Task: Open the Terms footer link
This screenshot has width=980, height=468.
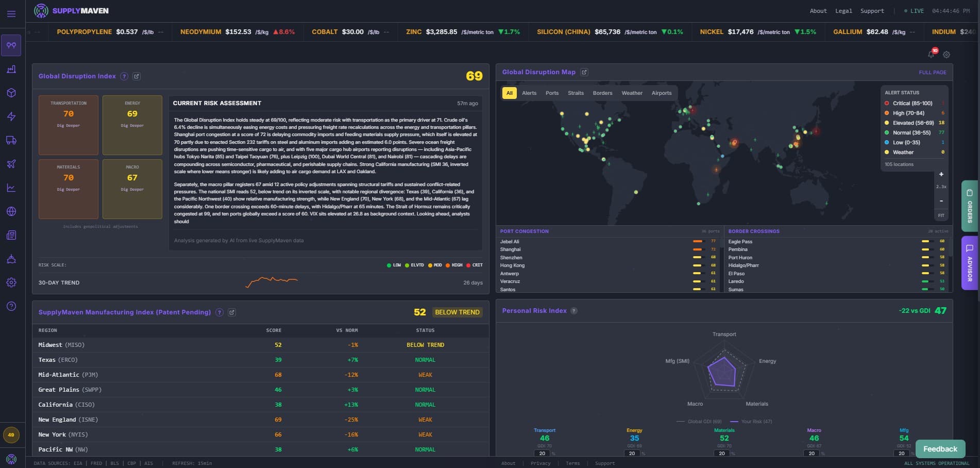Action: [573, 463]
